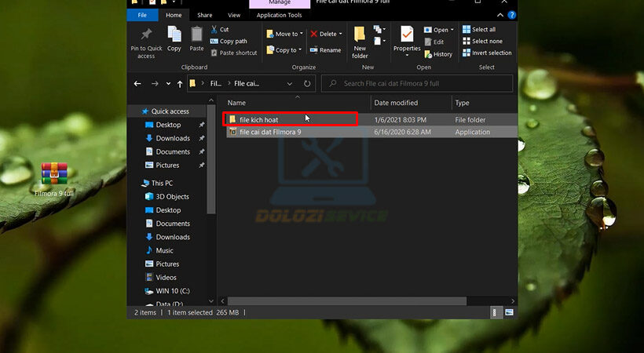
Task: Switch to the View ribbon tab
Action: pos(234,15)
